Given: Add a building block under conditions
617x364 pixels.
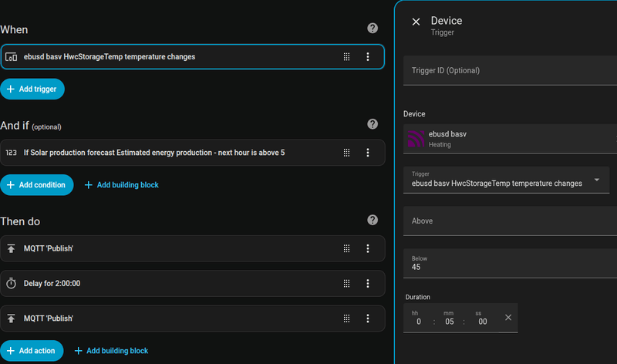Looking at the screenshot, I should 121,185.
